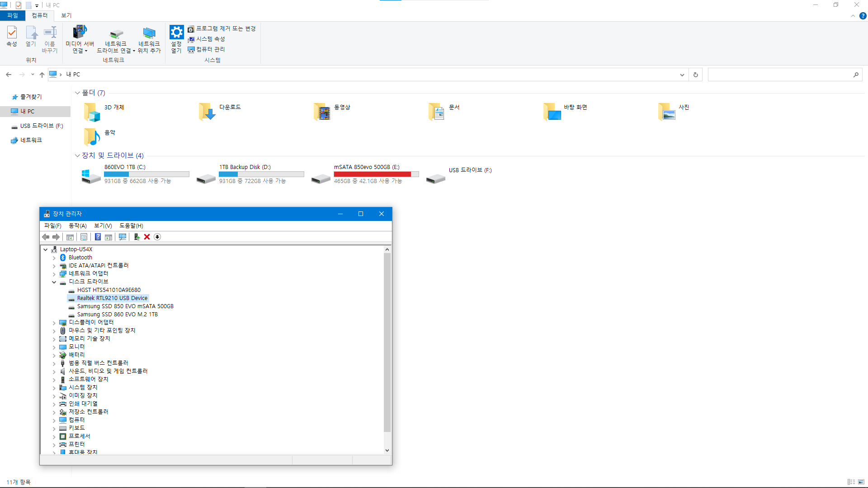
Task: Click 컴퓨터 관리 in ribbon
Action: pos(206,50)
